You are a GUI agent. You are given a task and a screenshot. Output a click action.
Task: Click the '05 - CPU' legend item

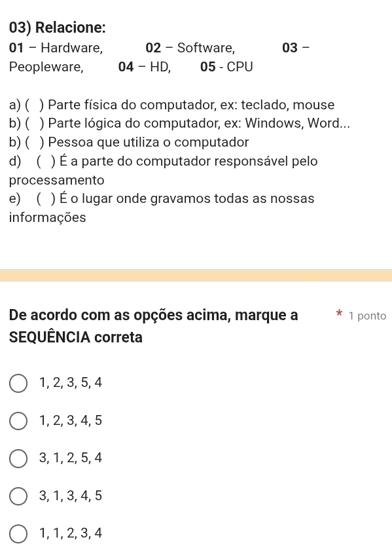point(226,67)
